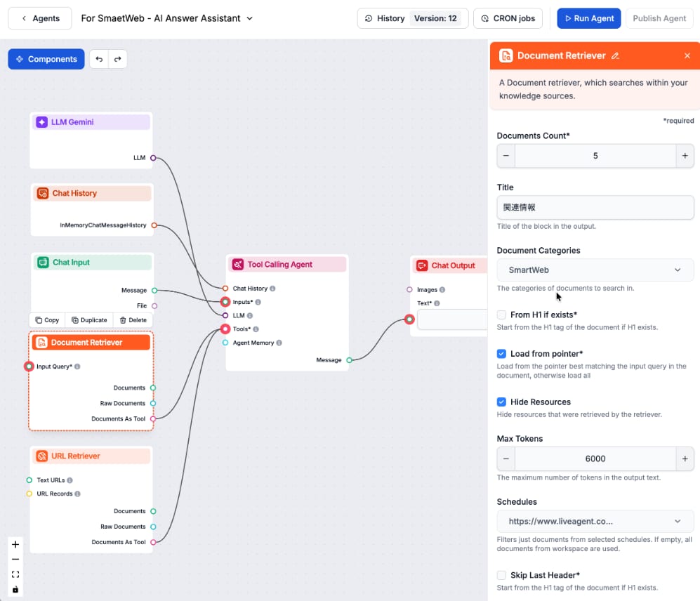Toggle the canvas lock icon

[15, 589]
